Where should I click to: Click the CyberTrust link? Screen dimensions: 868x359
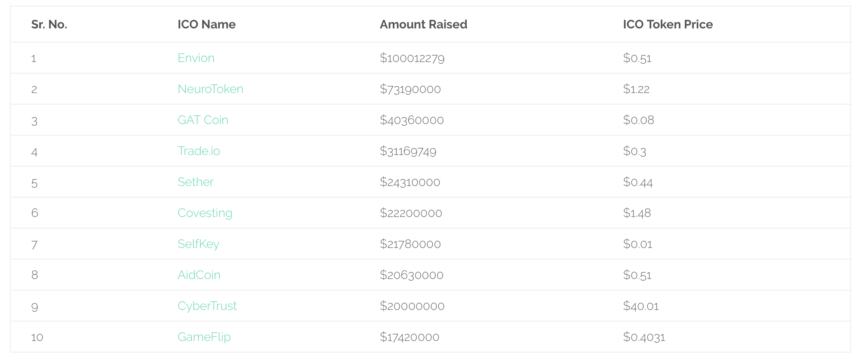(207, 306)
